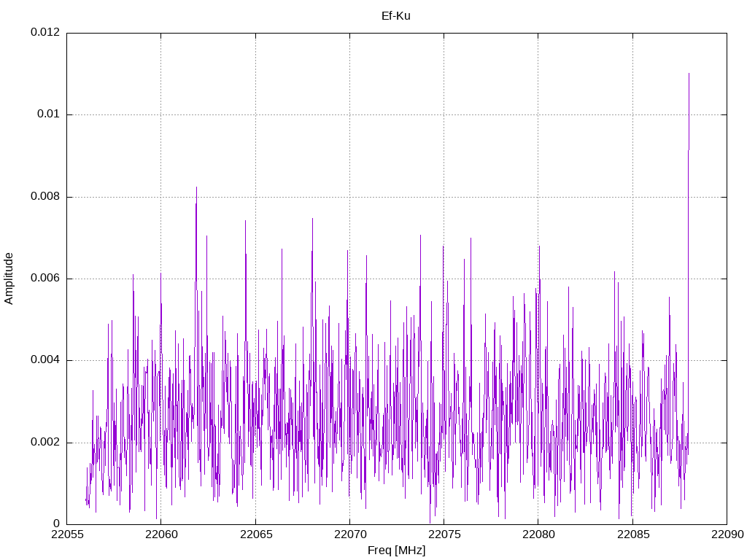Image resolution: width=747 pixels, height=560 pixels.
Task: Click y-axis tick value 0.006
Action: click(45, 278)
